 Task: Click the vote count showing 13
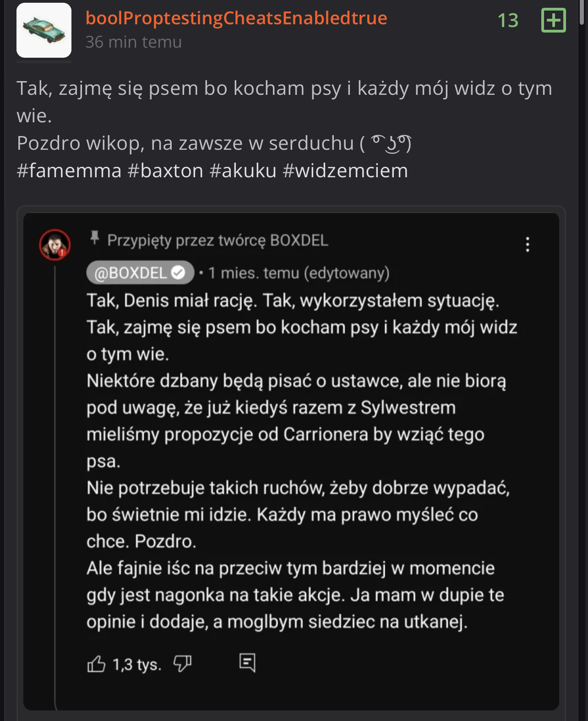pyautogui.click(x=508, y=21)
